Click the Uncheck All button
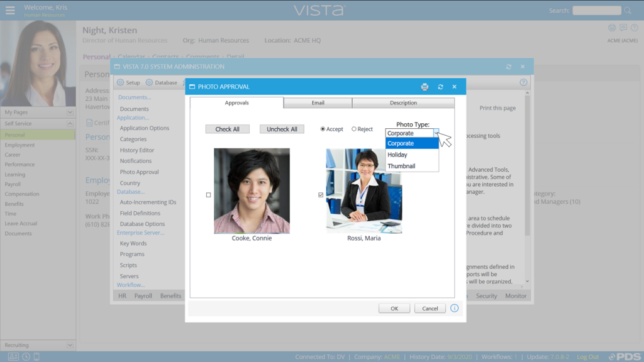Viewport: 644px width, 362px height. [282, 129]
